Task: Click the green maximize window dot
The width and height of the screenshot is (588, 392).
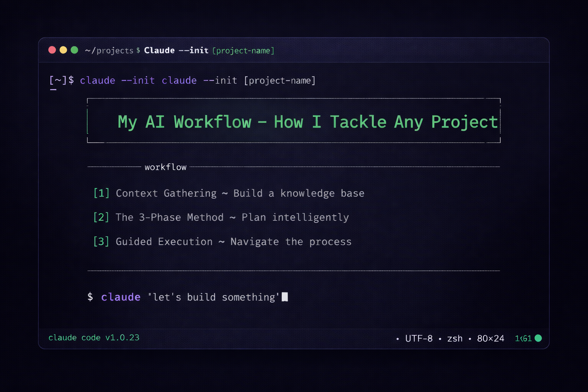Action: (x=75, y=50)
